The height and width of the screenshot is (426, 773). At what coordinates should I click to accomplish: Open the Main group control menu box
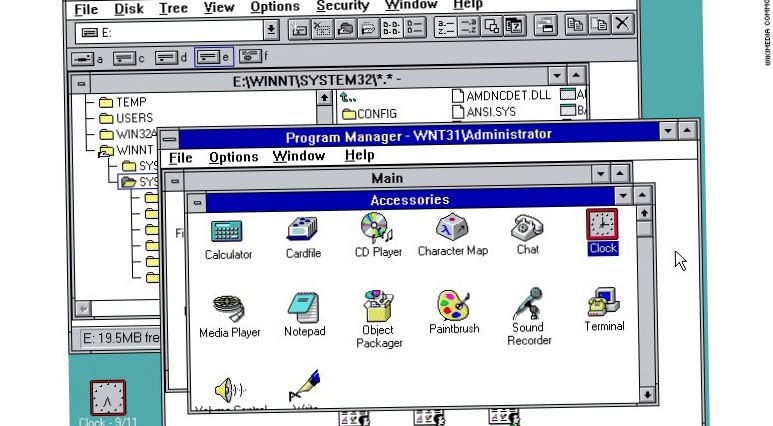pos(175,181)
